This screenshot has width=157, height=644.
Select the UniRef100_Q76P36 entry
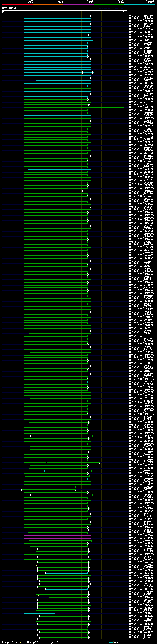pos(141,353)
